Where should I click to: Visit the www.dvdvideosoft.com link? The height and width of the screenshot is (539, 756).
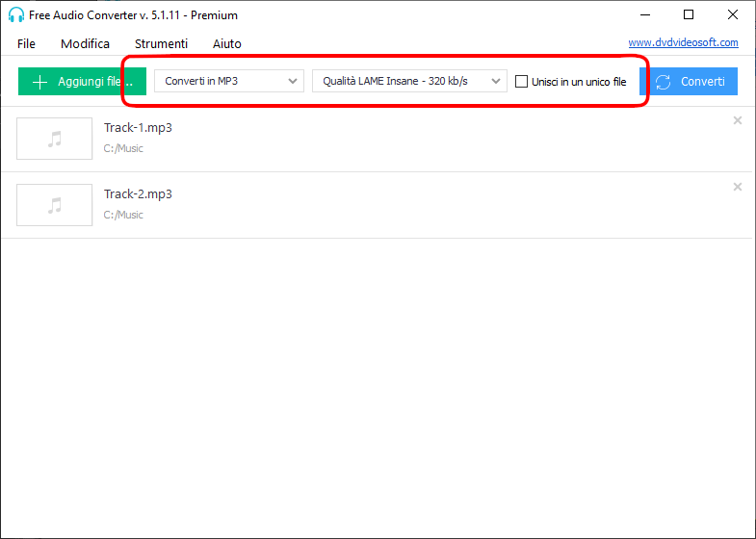pyautogui.click(x=683, y=42)
